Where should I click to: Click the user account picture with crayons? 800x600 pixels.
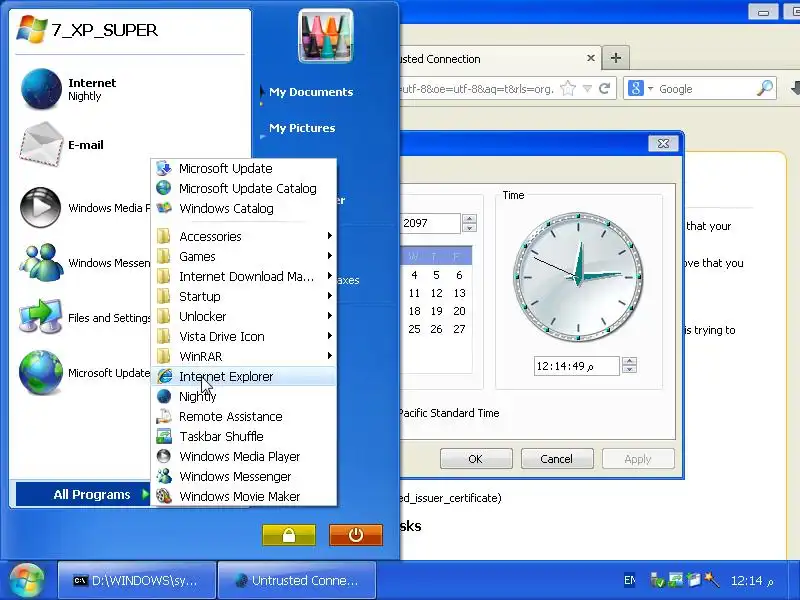[326, 36]
